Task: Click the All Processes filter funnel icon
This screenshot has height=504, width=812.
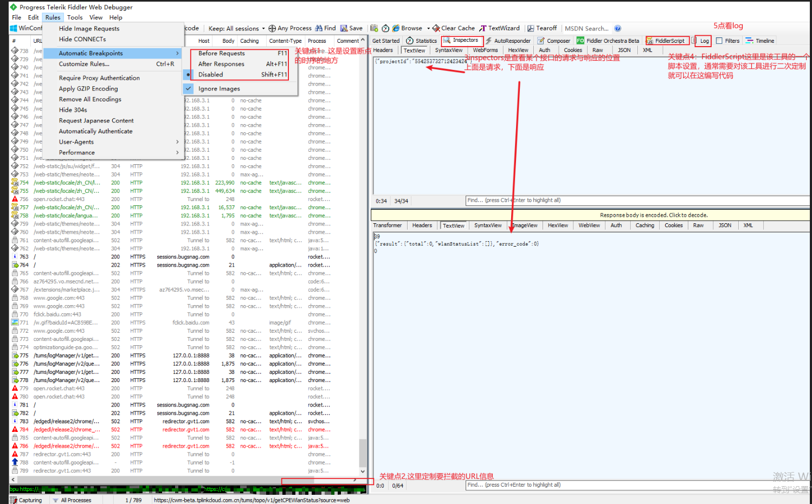Action: click(x=55, y=500)
